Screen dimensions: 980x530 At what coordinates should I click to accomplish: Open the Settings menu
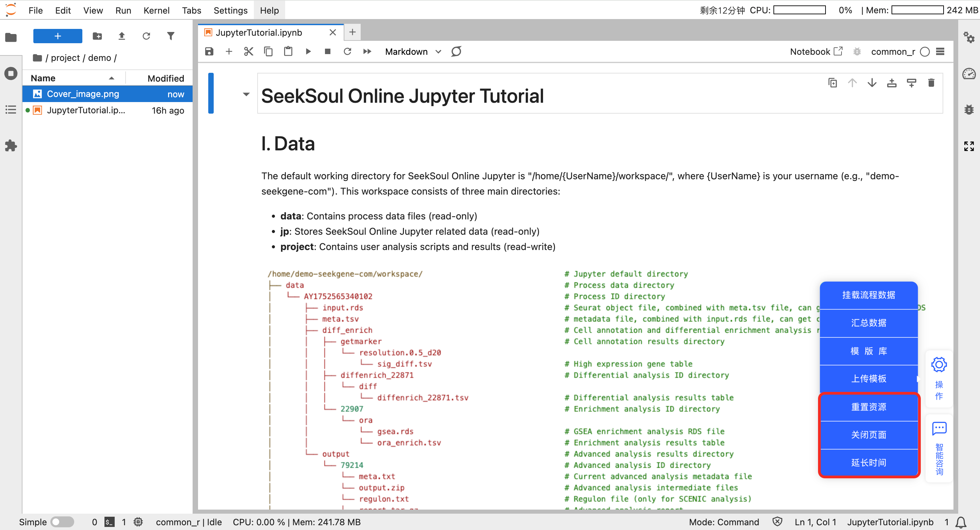(x=230, y=10)
